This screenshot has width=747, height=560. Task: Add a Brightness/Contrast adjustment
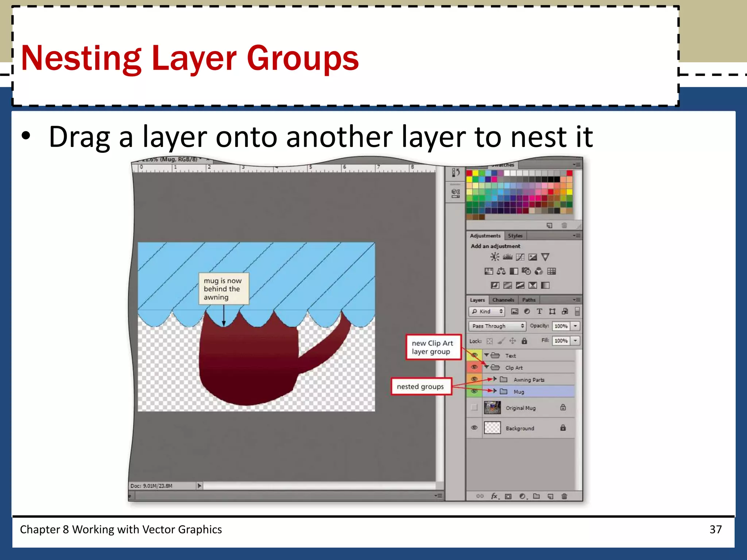495,257
